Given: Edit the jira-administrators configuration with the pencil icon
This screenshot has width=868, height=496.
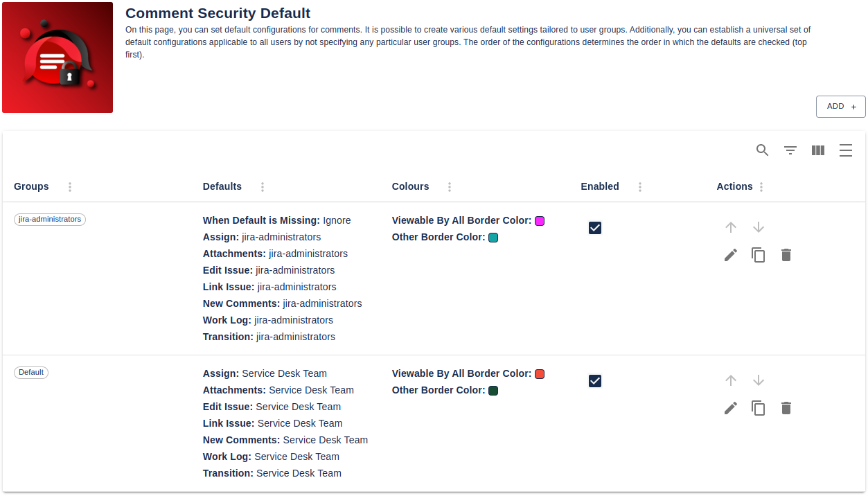Looking at the screenshot, I should click(x=730, y=255).
